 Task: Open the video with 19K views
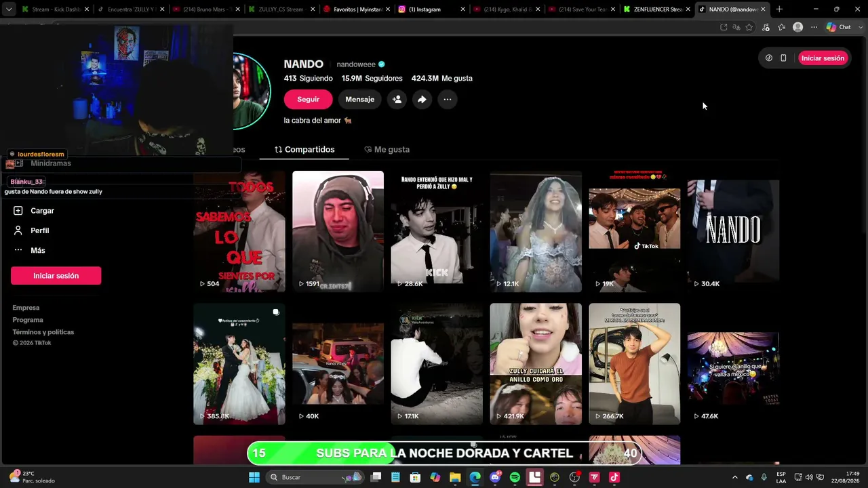coord(635,231)
